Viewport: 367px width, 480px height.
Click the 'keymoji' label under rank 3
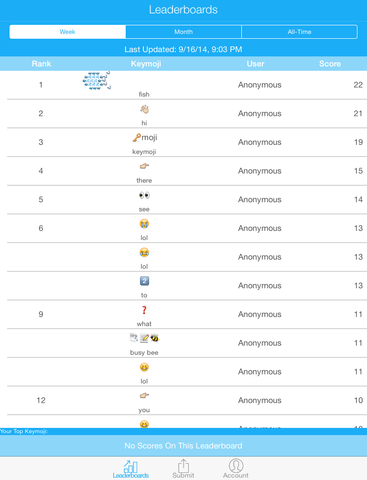pos(144,152)
